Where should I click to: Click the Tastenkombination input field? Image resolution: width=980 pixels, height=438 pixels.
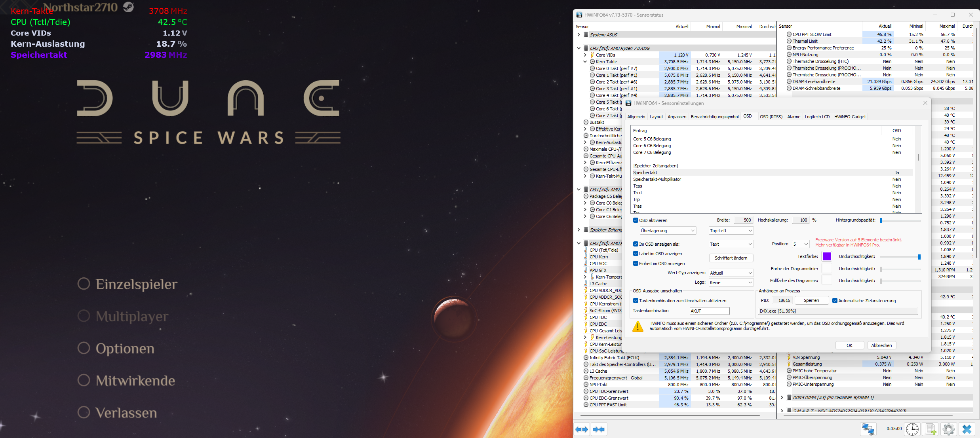tap(709, 311)
